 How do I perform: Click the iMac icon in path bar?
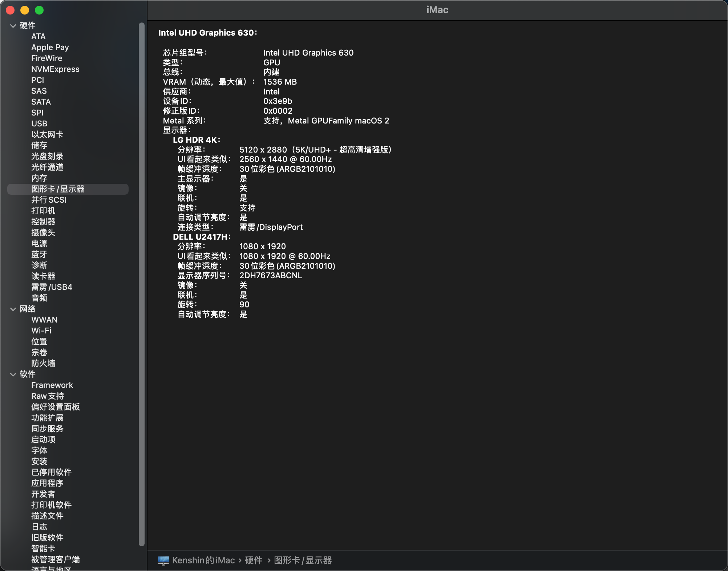point(163,560)
